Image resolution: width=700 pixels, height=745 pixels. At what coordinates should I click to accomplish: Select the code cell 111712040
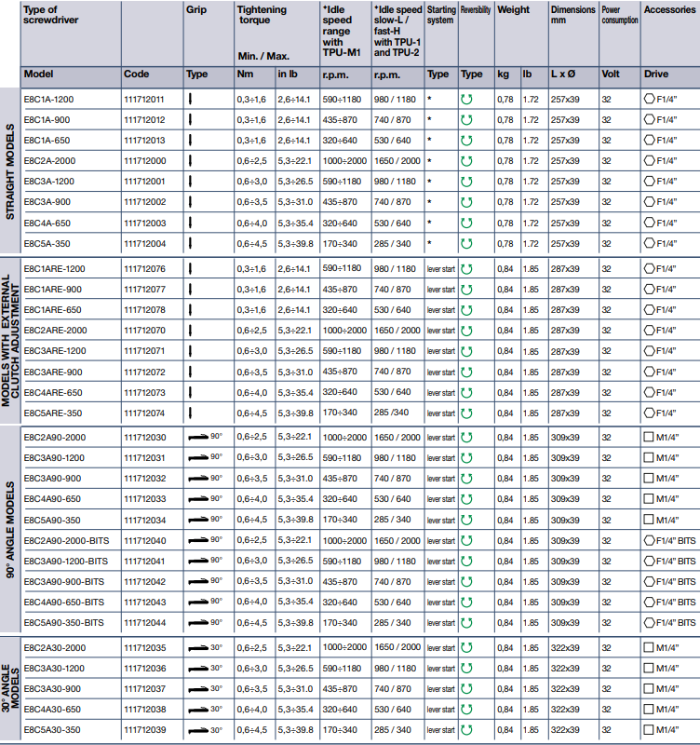tap(145, 541)
